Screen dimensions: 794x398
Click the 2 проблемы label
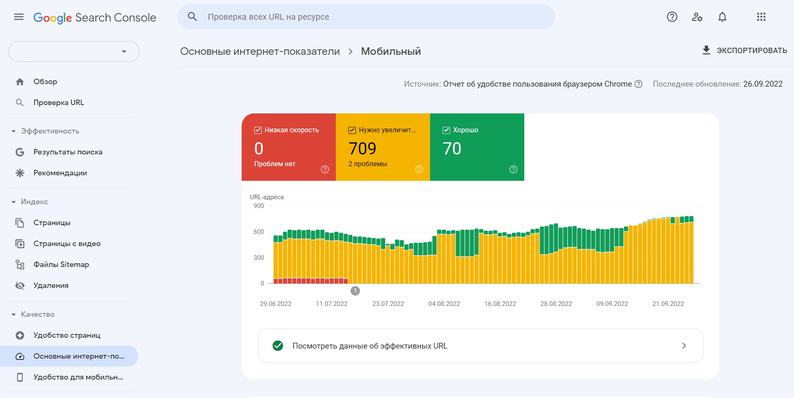(x=368, y=164)
